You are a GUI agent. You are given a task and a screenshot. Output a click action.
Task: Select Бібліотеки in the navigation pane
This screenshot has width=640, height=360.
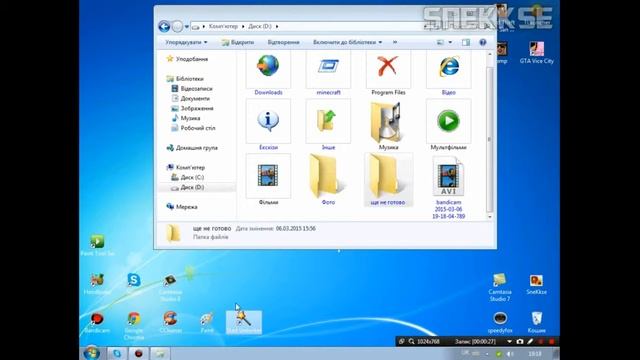coord(185,79)
